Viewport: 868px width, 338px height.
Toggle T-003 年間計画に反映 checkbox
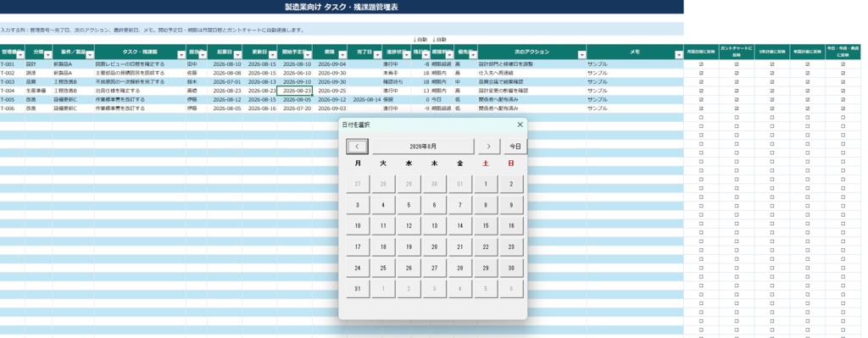click(808, 82)
